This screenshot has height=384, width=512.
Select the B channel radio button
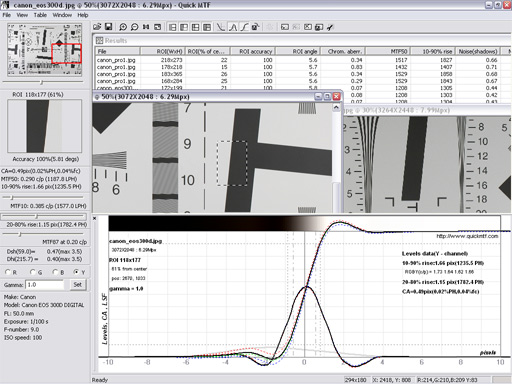(x=55, y=272)
